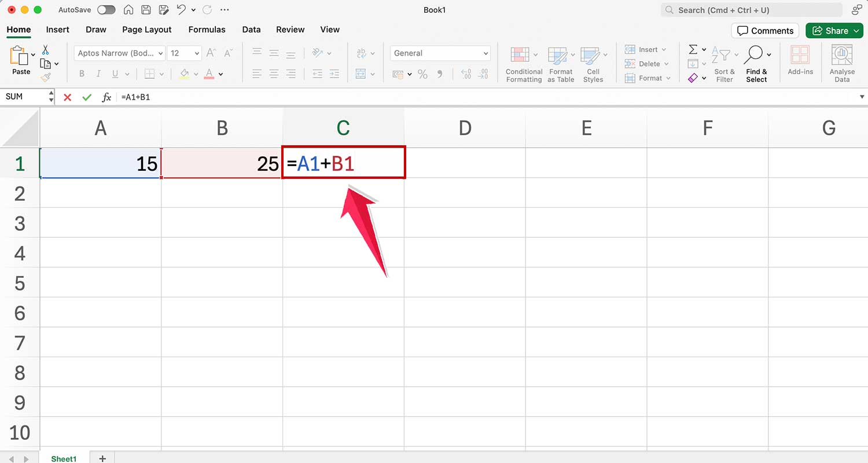Screen dimensions: 868x463
Task: Toggle italic formatting
Action: pos(98,74)
